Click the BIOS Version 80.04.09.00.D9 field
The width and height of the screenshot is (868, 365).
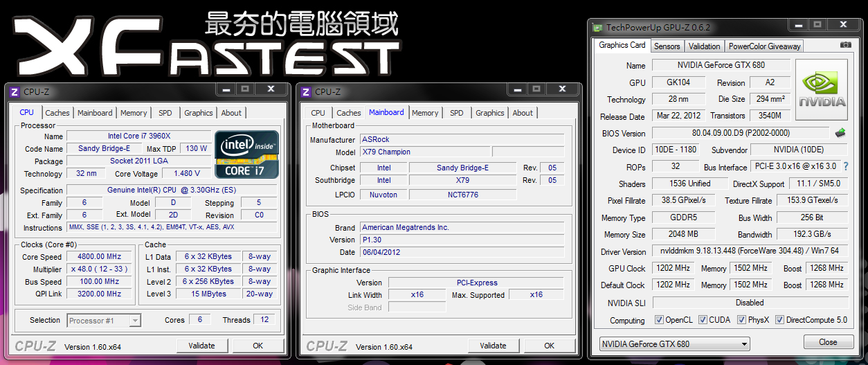pos(741,133)
